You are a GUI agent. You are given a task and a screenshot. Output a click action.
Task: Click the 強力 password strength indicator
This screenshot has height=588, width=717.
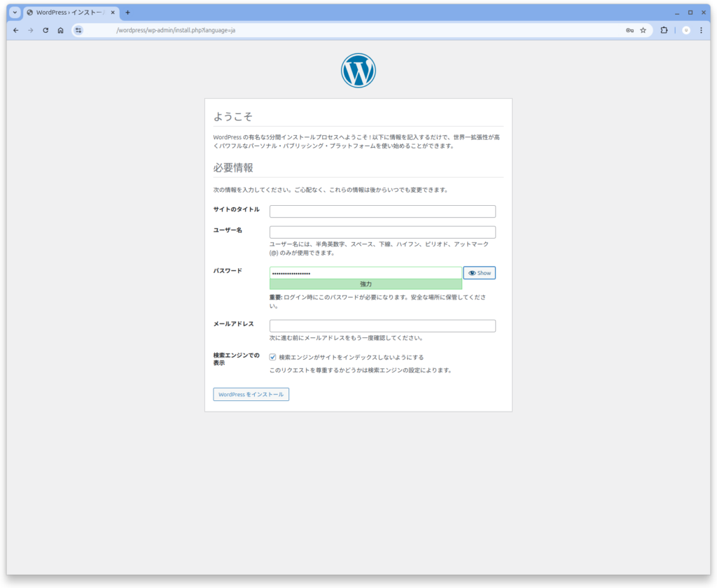pos(366,284)
